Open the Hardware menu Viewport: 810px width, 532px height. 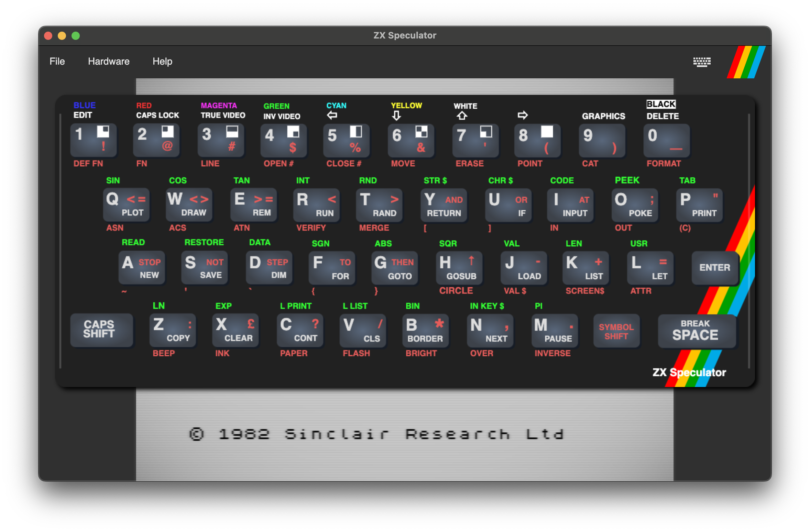[109, 62]
